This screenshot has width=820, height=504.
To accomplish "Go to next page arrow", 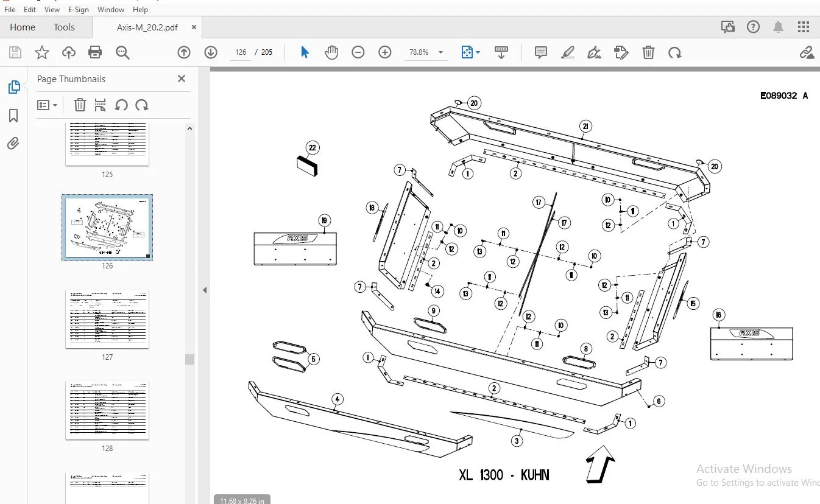I will [x=211, y=52].
